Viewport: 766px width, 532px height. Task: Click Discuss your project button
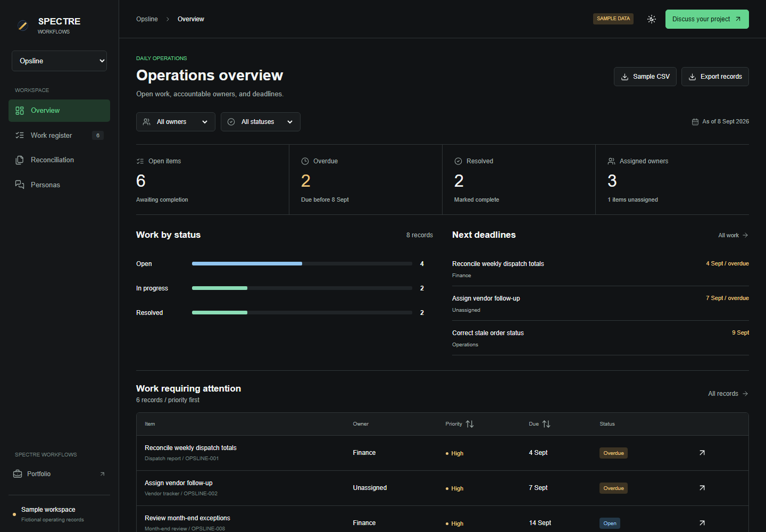(707, 19)
